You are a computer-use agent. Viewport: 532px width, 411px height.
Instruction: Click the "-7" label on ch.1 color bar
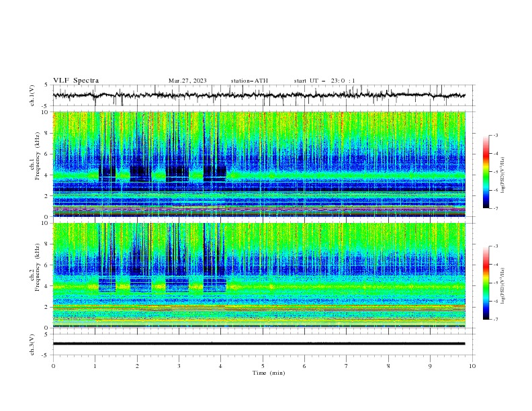(496, 209)
